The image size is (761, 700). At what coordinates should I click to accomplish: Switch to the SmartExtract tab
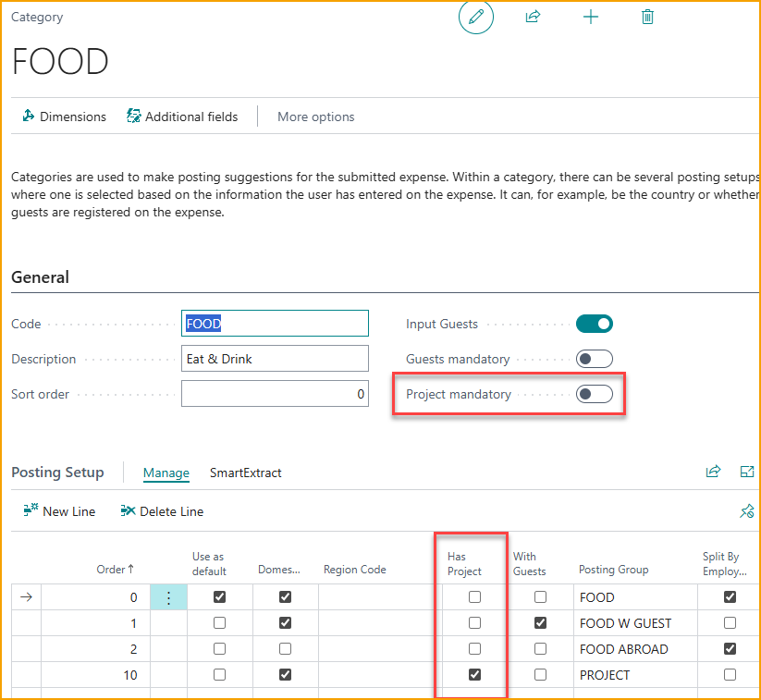245,473
